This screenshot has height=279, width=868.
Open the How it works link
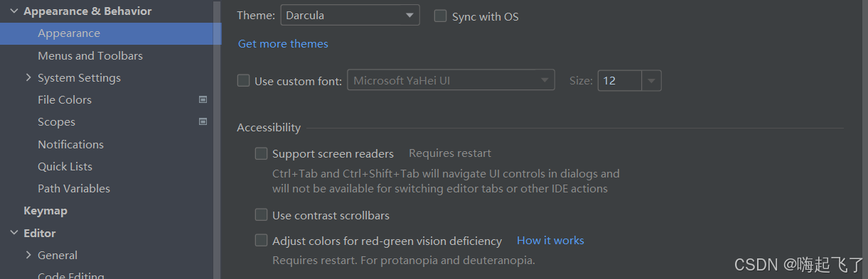pos(550,241)
